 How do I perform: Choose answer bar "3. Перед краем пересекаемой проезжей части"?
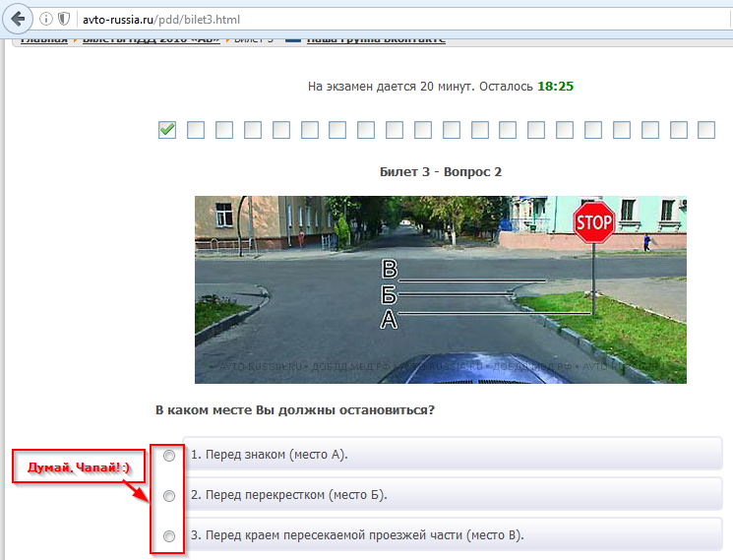tap(453, 534)
